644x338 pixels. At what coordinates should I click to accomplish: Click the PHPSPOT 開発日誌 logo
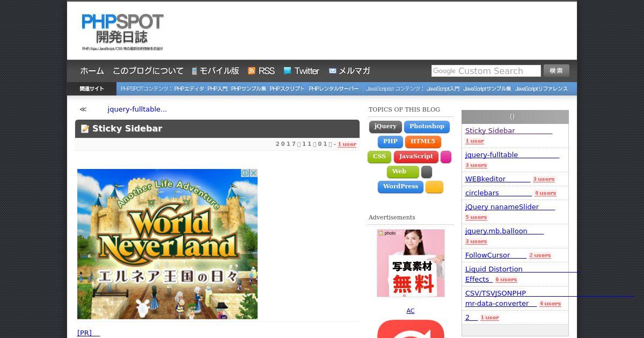pos(122,32)
